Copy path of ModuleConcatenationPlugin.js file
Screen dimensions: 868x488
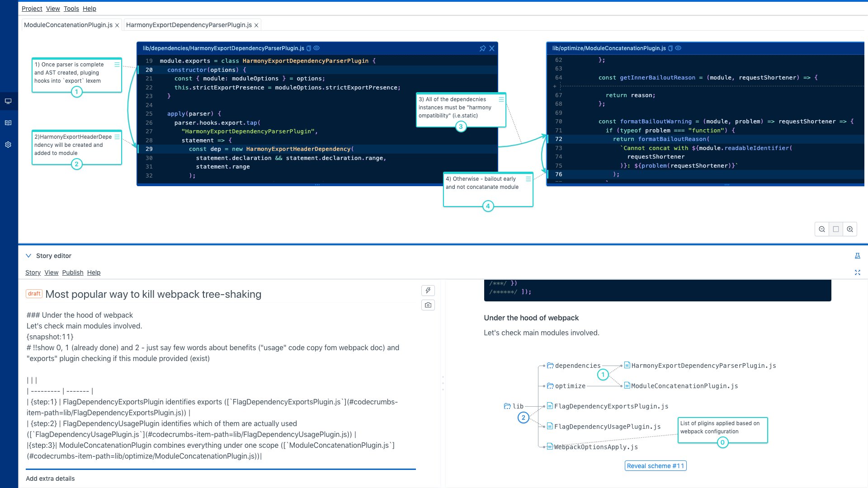click(670, 48)
